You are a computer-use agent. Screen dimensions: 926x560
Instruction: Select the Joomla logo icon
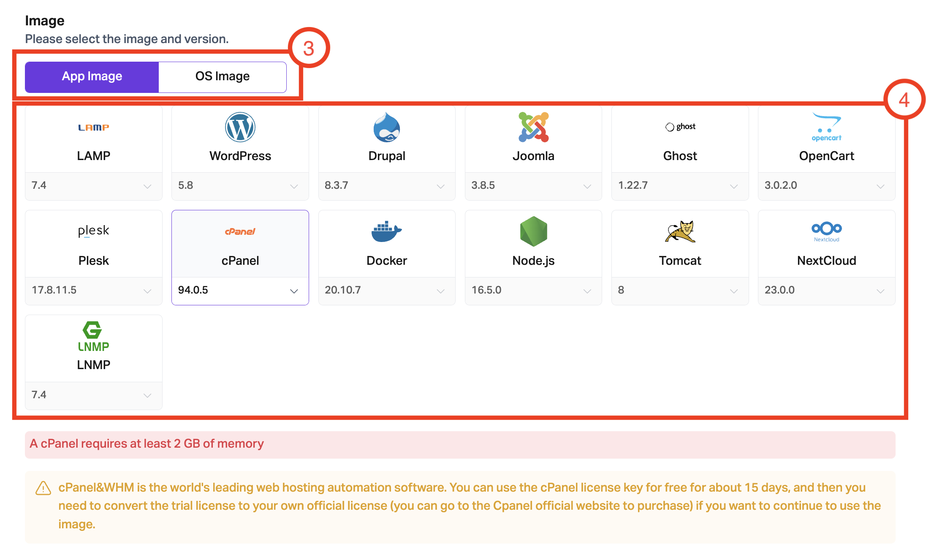pos(533,127)
